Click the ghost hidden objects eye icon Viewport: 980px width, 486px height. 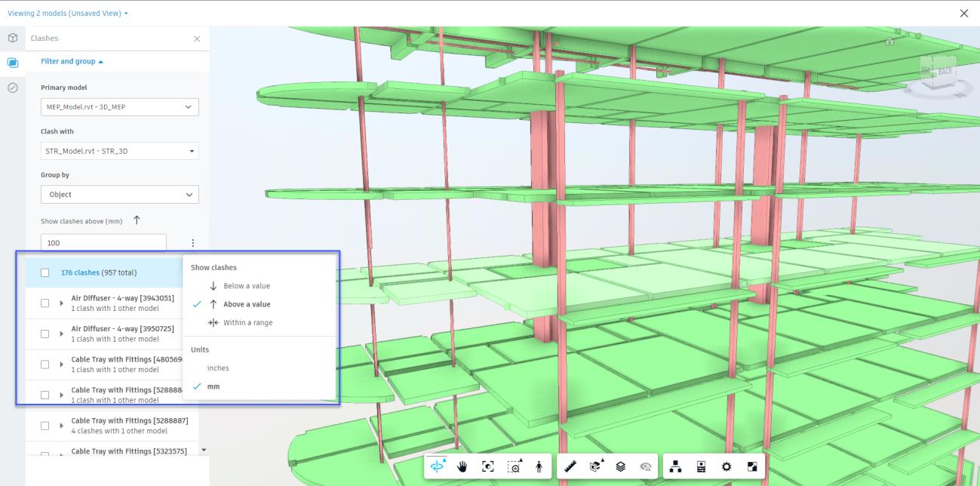point(646,467)
